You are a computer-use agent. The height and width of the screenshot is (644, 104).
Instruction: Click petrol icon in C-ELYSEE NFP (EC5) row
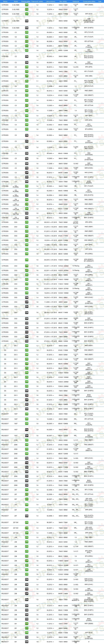(x=27, y=14)
